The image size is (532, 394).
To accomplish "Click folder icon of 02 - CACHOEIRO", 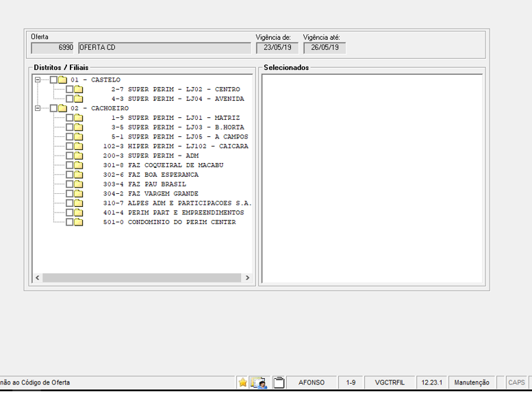I will coord(62,108).
